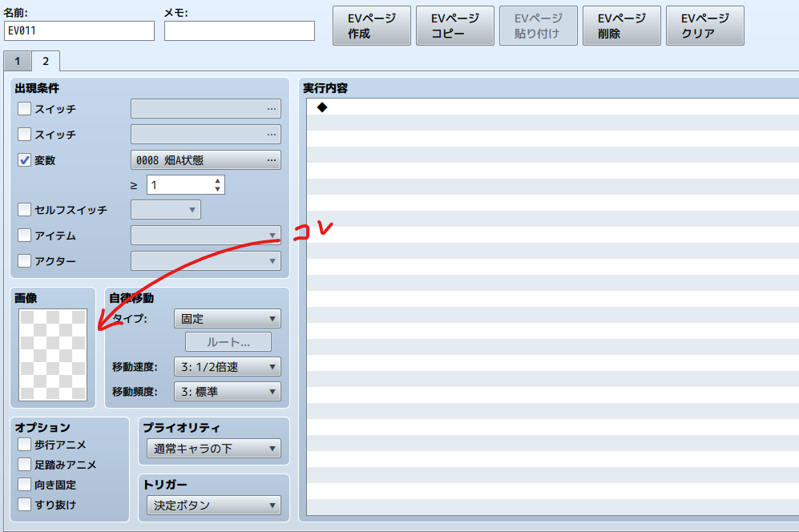Select the first ◆ command line
Screen dimensions: 799x532
click(553, 107)
